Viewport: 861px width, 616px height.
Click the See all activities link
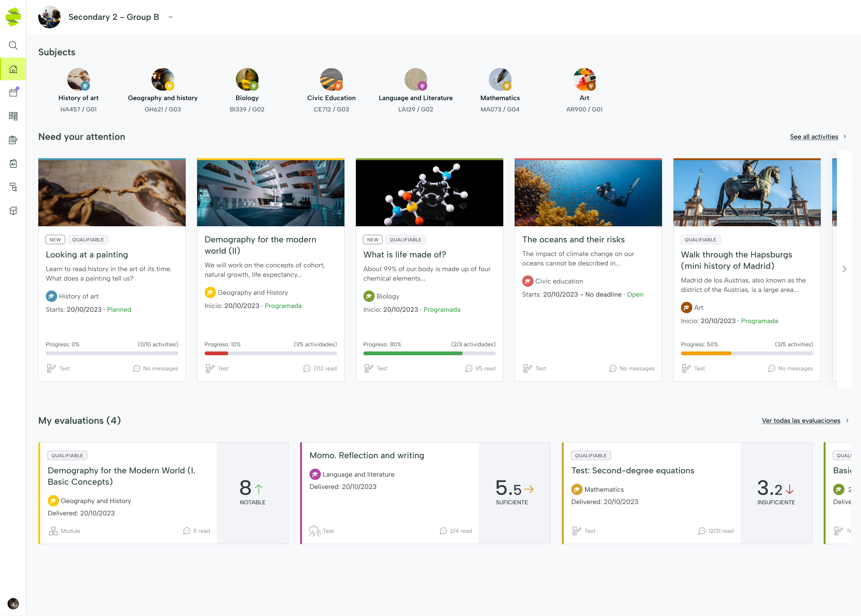pos(814,137)
